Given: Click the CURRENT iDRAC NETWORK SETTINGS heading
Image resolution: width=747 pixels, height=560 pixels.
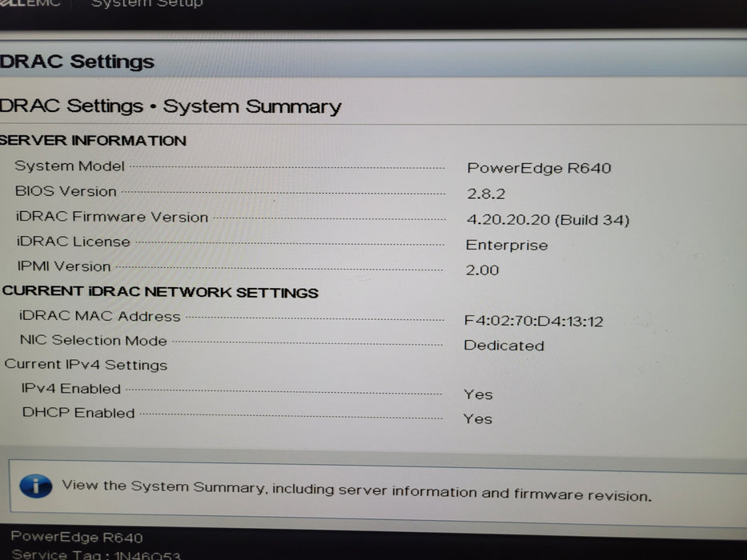Looking at the screenshot, I should tap(160, 292).
